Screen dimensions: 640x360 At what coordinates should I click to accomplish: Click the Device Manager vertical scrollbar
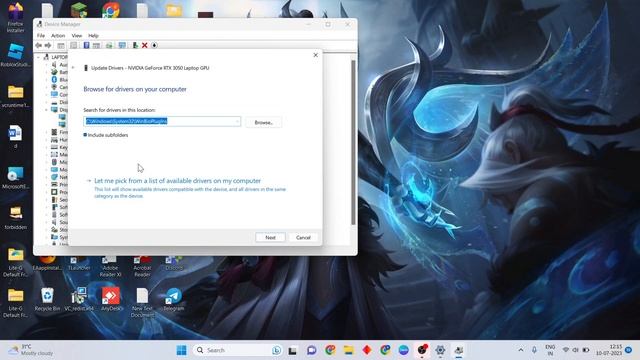[353, 142]
